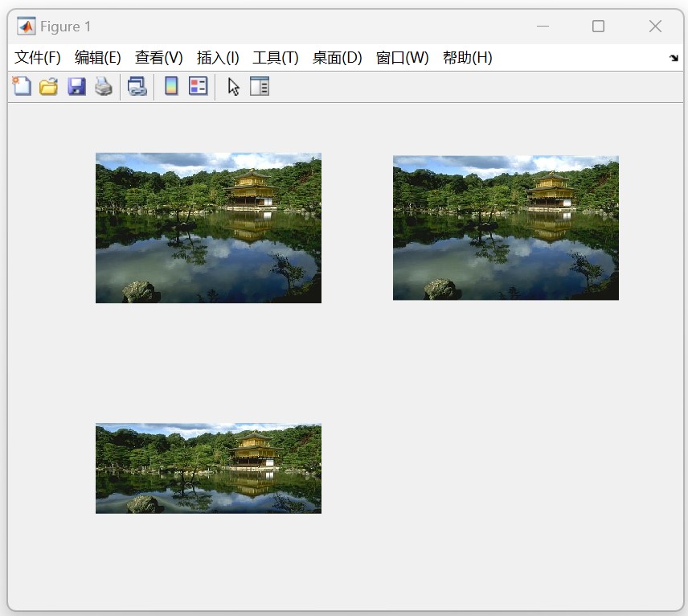Dock the figure using corner arrow
688x616 pixels.
[x=674, y=58]
